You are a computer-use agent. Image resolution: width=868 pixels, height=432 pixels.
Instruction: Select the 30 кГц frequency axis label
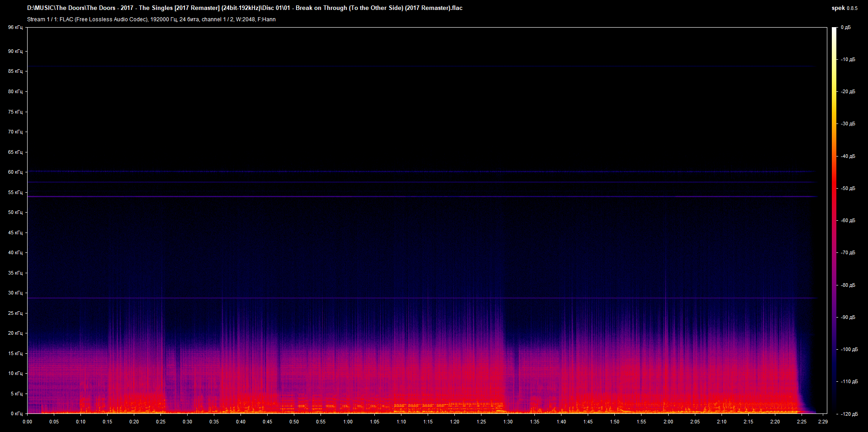15,293
